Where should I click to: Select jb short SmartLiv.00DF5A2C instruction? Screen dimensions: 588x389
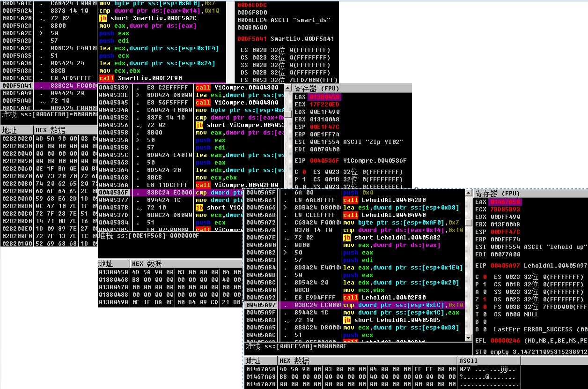click(x=148, y=18)
